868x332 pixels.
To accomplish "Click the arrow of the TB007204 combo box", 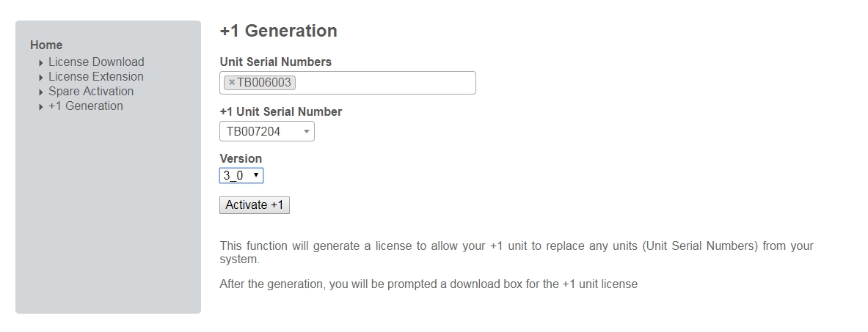I will tap(307, 132).
